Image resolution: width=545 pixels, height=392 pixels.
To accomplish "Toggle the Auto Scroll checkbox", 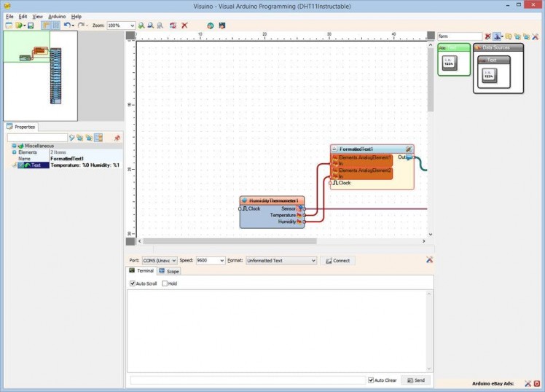I will [x=133, y=283].
